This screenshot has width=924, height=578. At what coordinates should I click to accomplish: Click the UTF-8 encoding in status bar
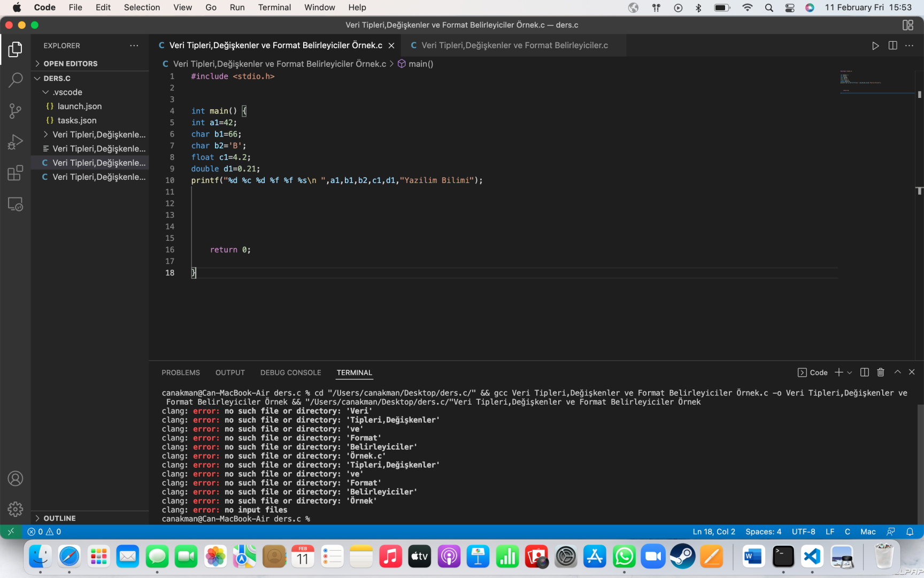coord(803,531)
